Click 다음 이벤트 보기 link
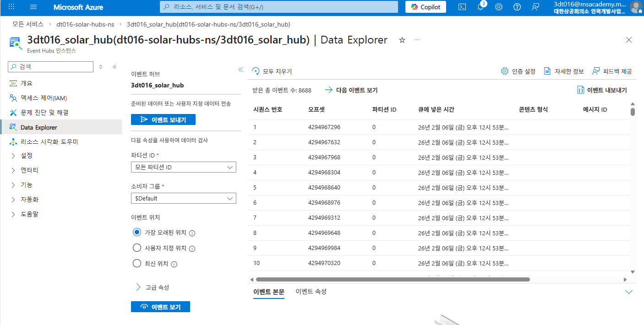The height and width of the screenshot is (325, 644). tap(351, 90)
